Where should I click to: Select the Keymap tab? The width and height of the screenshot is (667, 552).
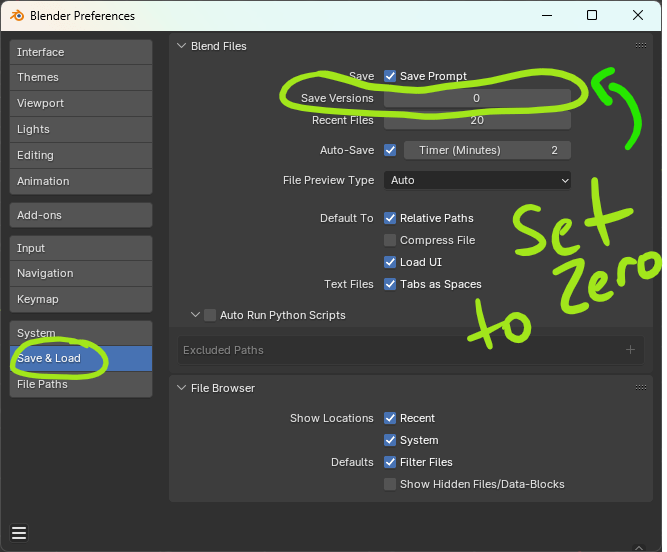(x=81, y=299)
